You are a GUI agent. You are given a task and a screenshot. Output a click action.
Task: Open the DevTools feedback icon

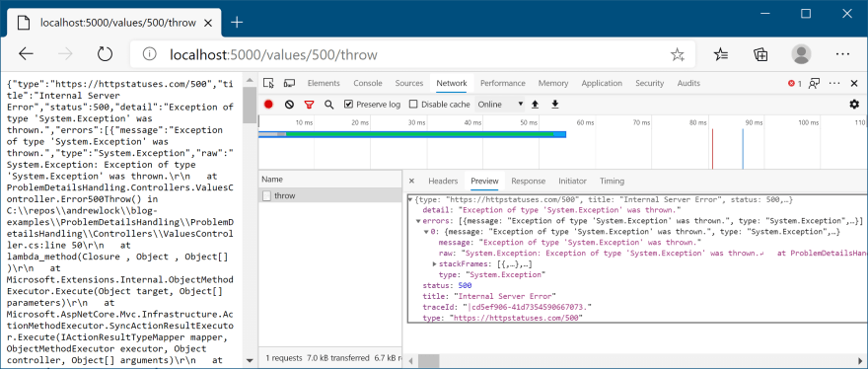coord(814,84)
